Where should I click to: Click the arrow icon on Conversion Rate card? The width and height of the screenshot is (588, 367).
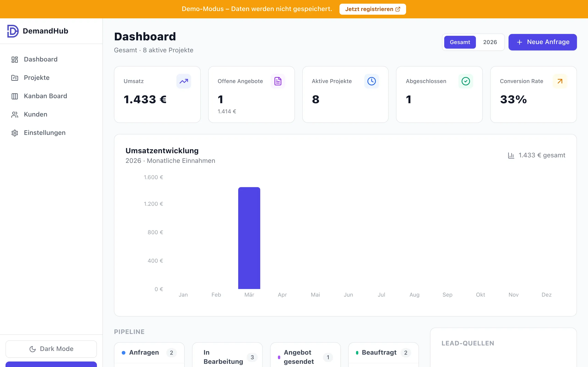560,81
